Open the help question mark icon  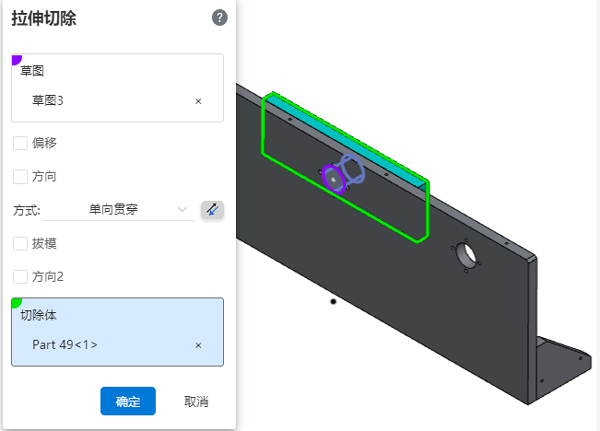click(x=220, y=18)
